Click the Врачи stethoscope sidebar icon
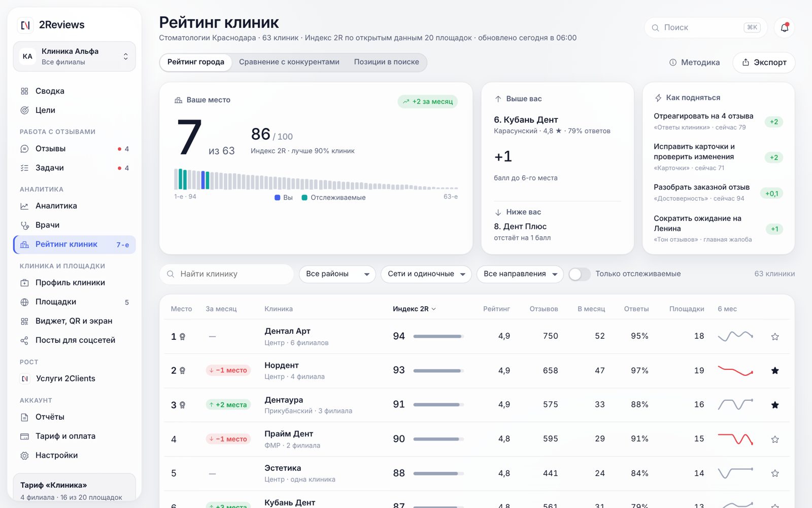Screen dimensions: 812x508 pos(24,225)
